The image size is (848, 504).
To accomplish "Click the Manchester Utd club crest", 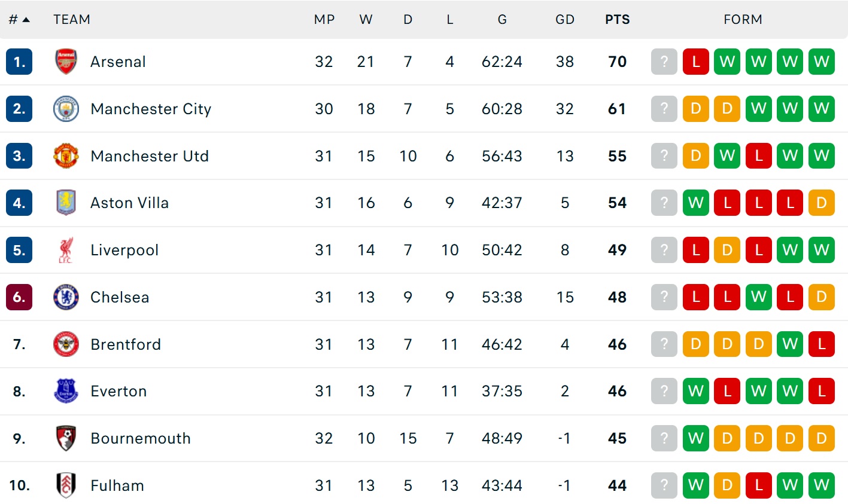I will tap(66, 156).
